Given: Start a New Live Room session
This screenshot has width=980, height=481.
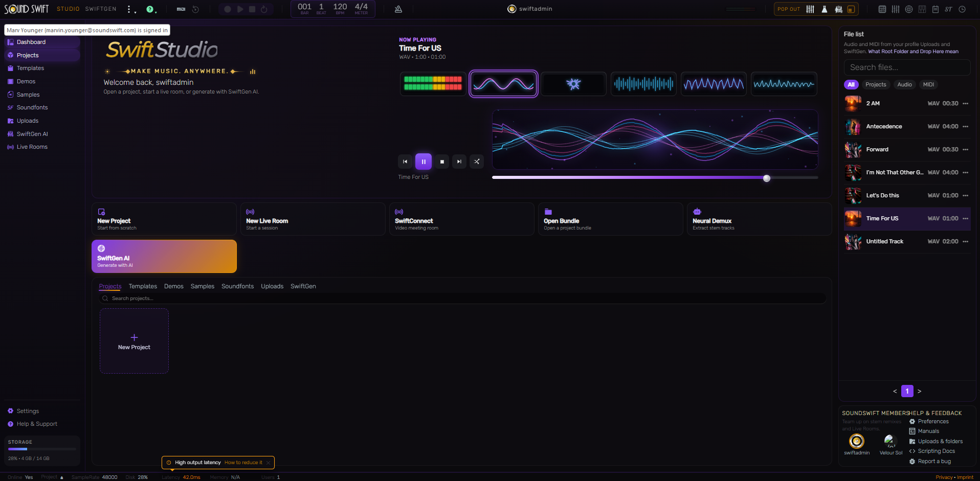Looking at the screenshot, I should (313, 219).
